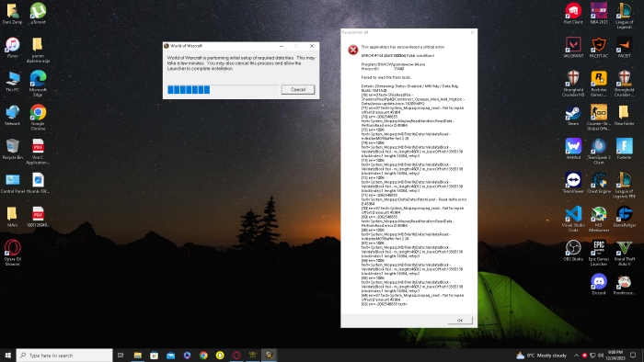644x362 pixels.
Task: Select the VALORANT desktop icon
Action: point(573,48)
